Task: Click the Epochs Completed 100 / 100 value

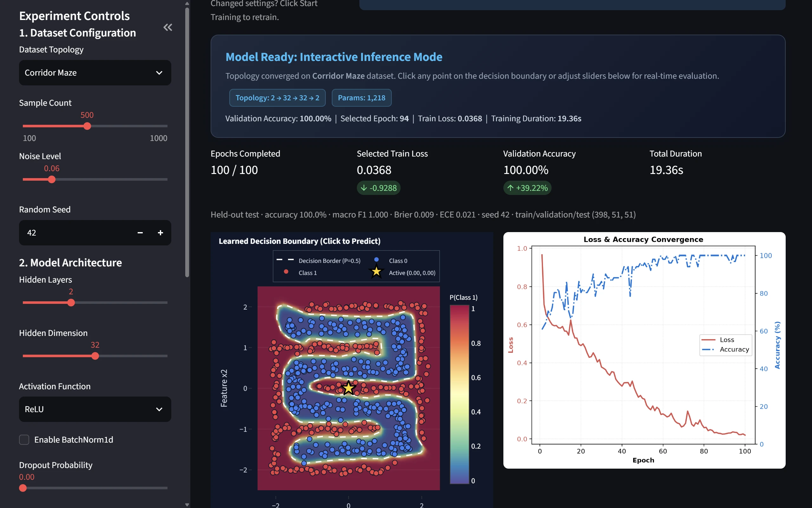Action: 234,170
